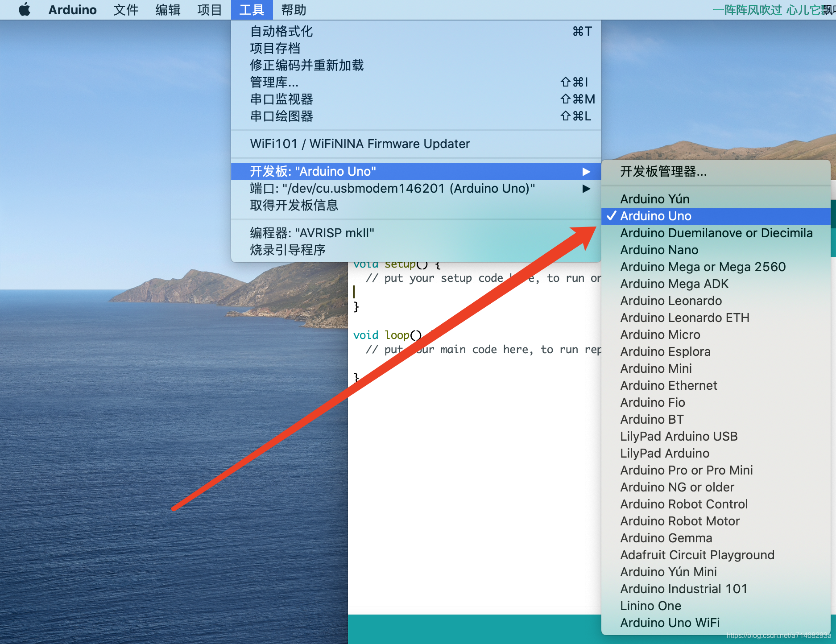The image size is (836, 644).
Task: Pick plain LilyPad Arduino board
Action: pyautogui.click(x=716, y=453)
